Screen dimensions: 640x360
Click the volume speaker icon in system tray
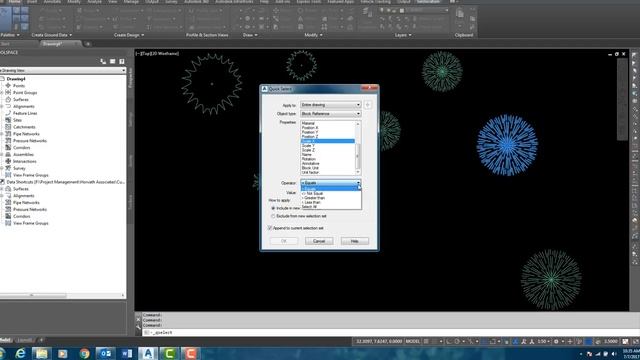614,354
